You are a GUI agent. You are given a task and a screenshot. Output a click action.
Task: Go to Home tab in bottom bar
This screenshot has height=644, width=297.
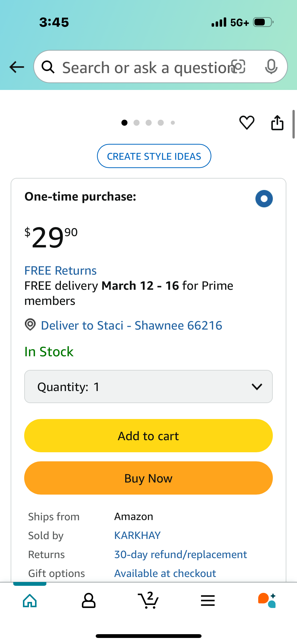tap(30, 600)
